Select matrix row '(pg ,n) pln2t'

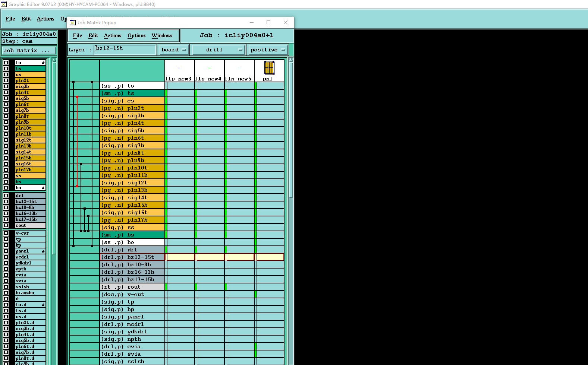pyautogui.click(x=132, y=108)
